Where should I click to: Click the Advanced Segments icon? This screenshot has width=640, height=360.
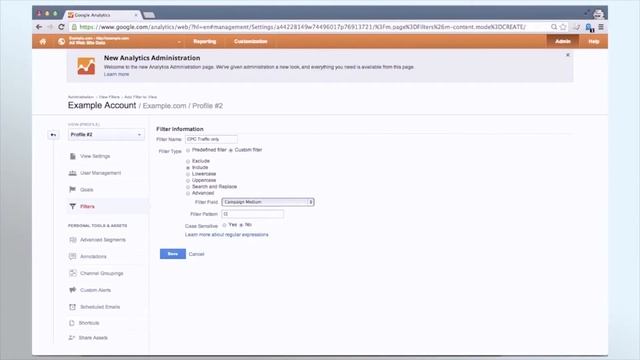click(x=73, y=240)
